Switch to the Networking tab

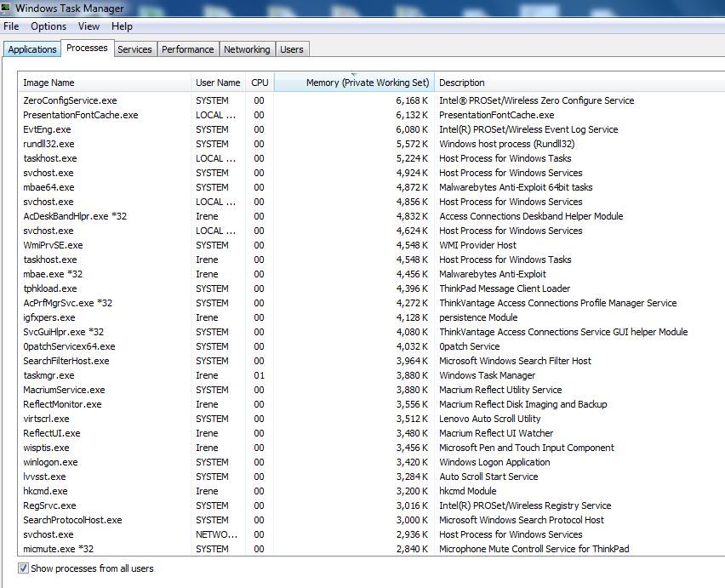click(247, 49)
